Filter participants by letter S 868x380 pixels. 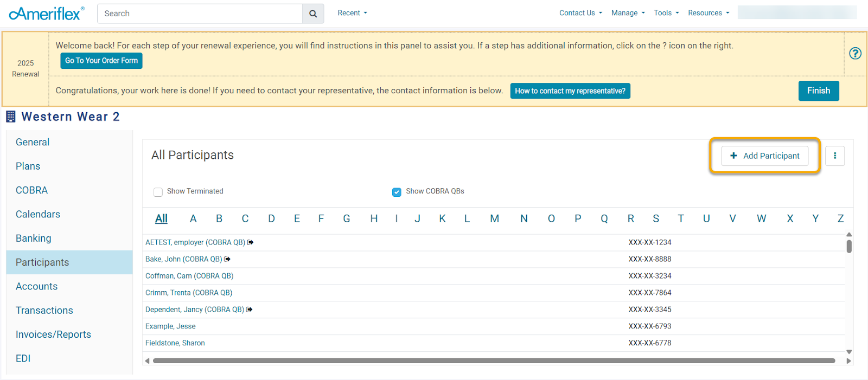(656, 218)
